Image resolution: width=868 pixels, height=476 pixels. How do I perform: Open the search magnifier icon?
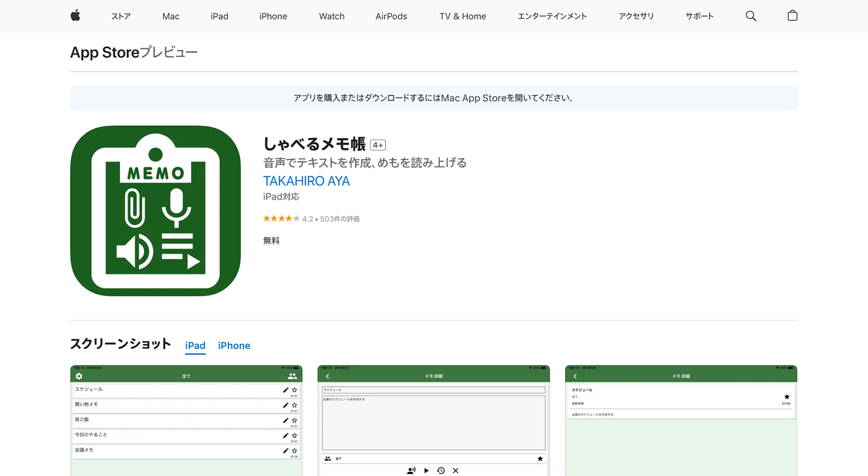(751, 16)
